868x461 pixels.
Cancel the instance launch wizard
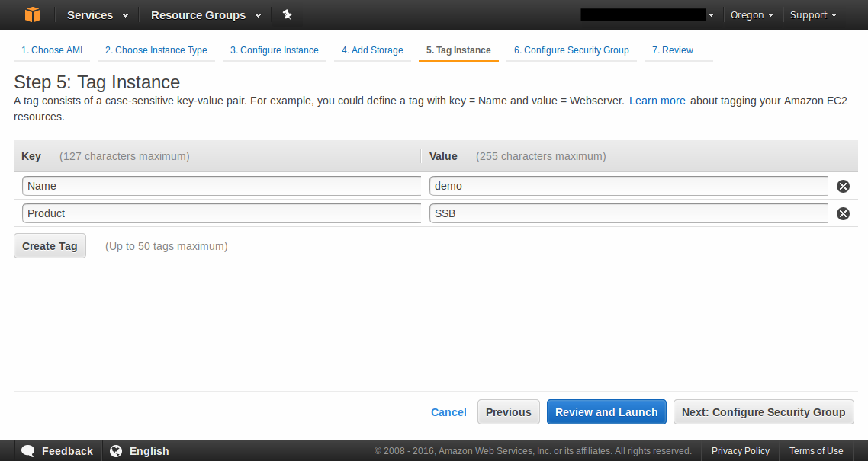[x=448, y=412]
